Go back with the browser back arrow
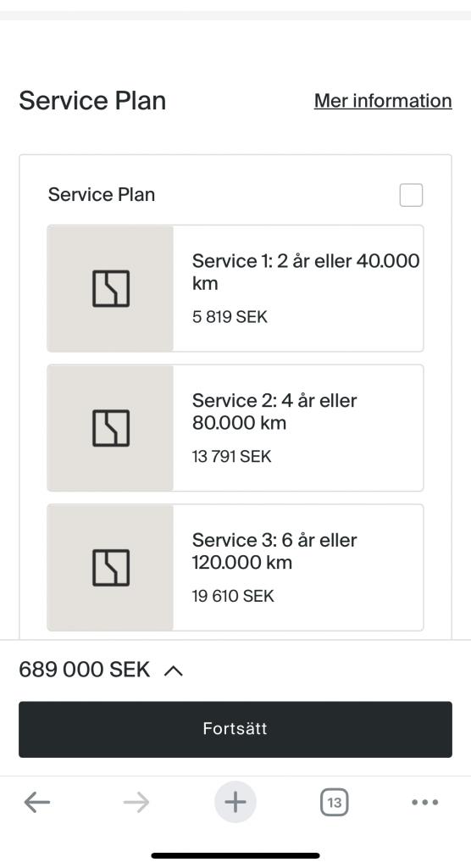 (x=37, y=802)
